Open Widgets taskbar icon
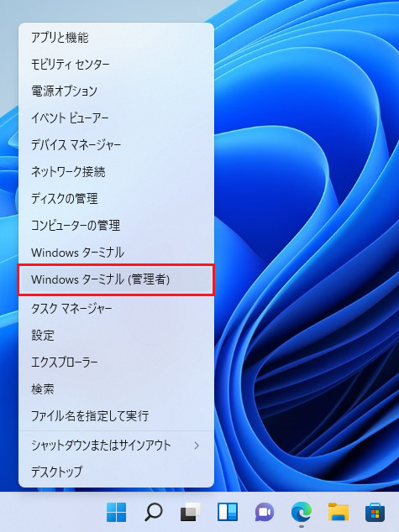399x532 pixels. coord(228,512)
